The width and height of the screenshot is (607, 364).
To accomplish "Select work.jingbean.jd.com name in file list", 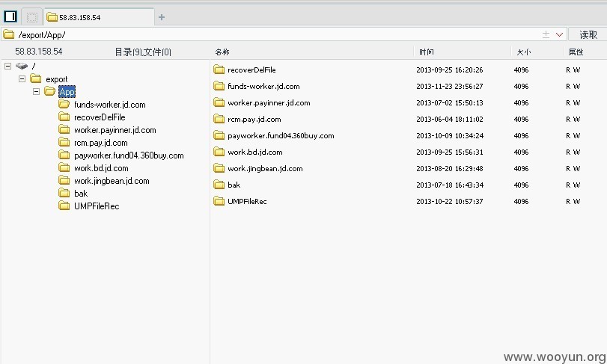I will (265, 168).
